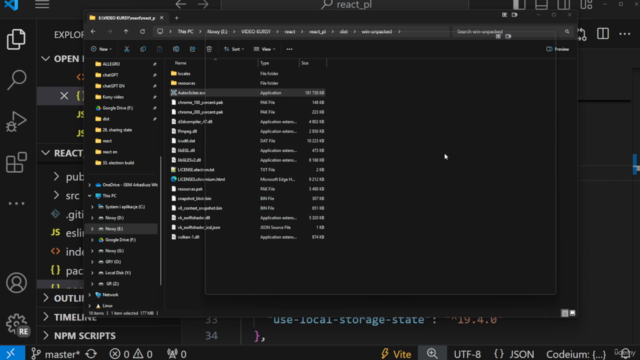This screenshot has width=640, height=360.
Task: Open the locales folder
Action: pyautogui.click(x=184, y=74)
